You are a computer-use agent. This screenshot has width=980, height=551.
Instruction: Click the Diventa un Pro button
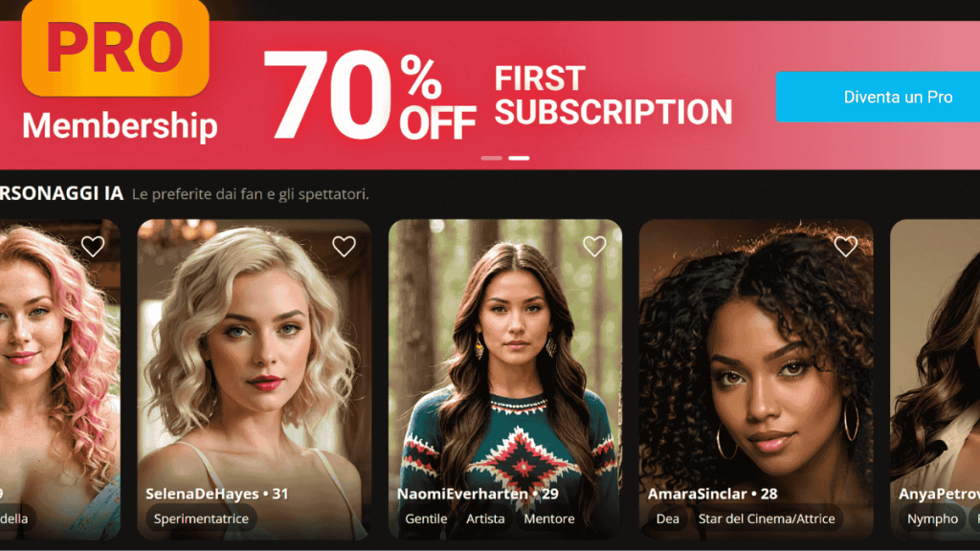pos(879,97)
